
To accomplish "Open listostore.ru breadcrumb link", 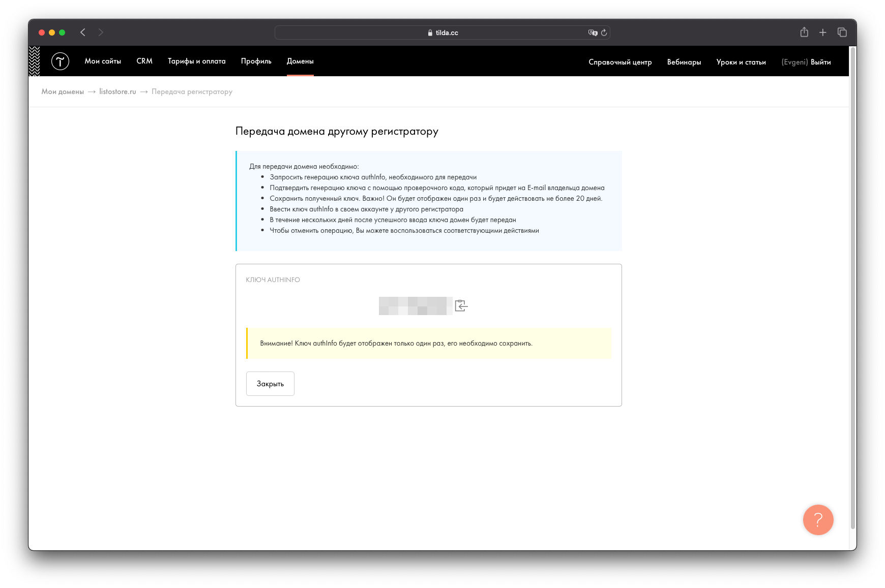I will (117, 91).
